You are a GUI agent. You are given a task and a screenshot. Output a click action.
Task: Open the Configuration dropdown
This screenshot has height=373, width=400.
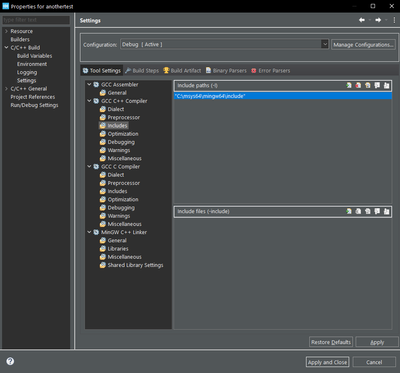(x=325, y=44)
